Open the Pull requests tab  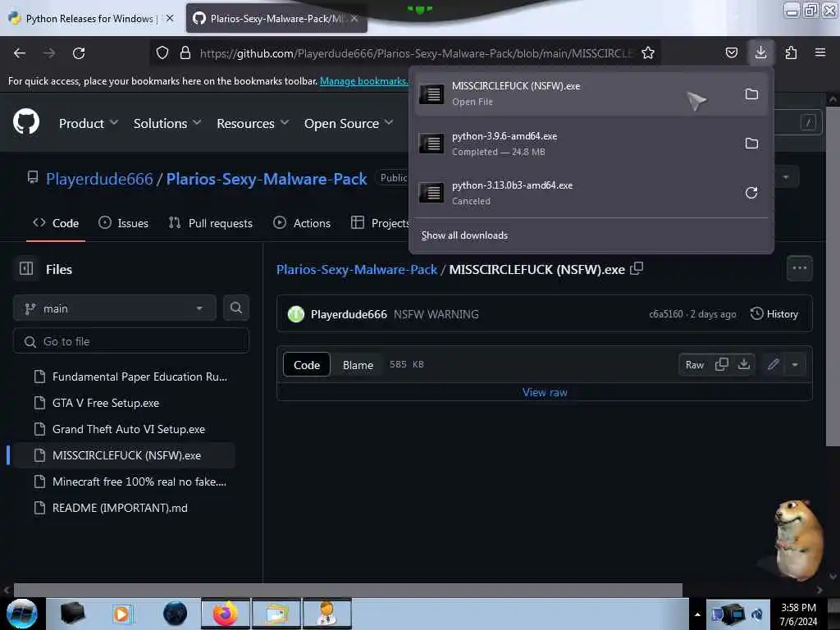211,223
